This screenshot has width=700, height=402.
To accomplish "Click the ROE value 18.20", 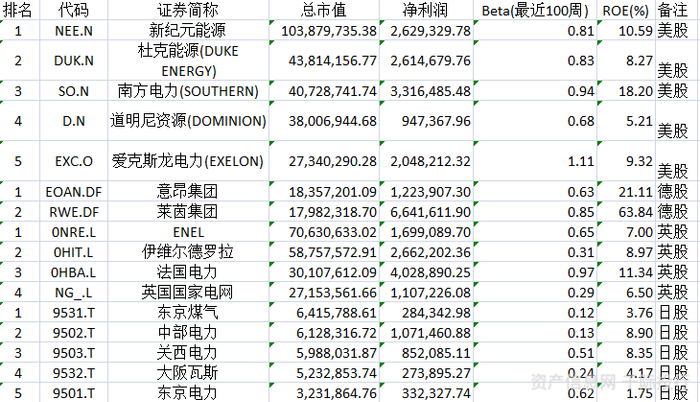I will pos(626,91).
